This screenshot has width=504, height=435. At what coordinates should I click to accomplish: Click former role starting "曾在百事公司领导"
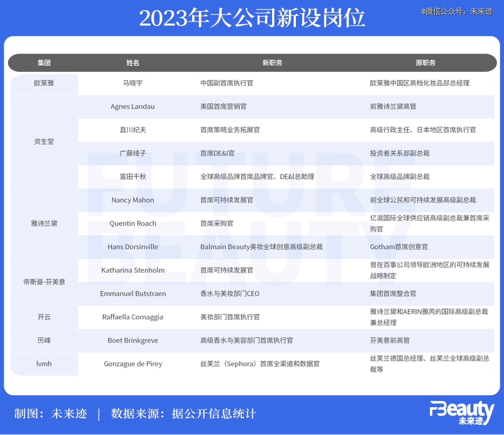click(x=429, y=270)
